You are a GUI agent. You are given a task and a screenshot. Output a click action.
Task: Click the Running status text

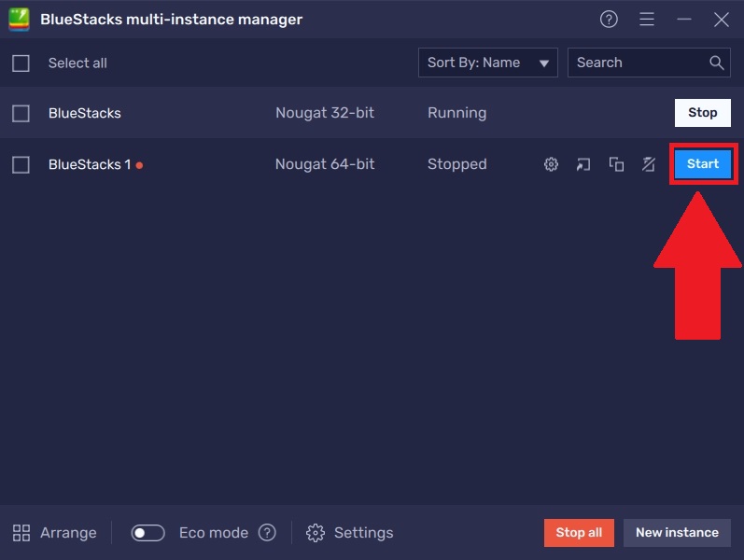pyautogui.click(x=456, y=113)
